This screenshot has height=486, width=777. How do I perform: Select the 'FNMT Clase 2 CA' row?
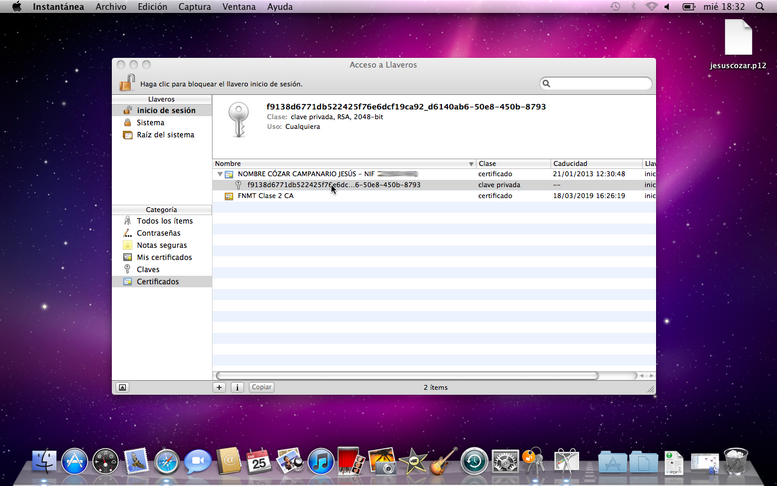[x=434, y=196]
